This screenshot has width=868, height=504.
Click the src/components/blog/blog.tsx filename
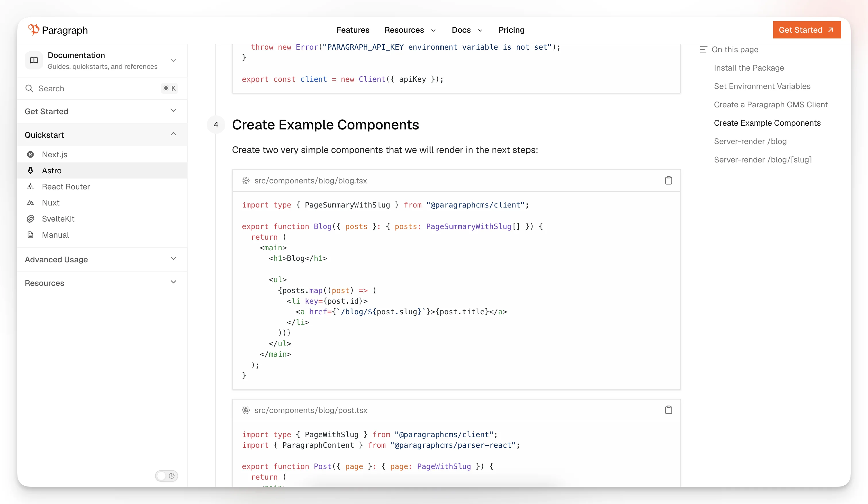point(310,181)
